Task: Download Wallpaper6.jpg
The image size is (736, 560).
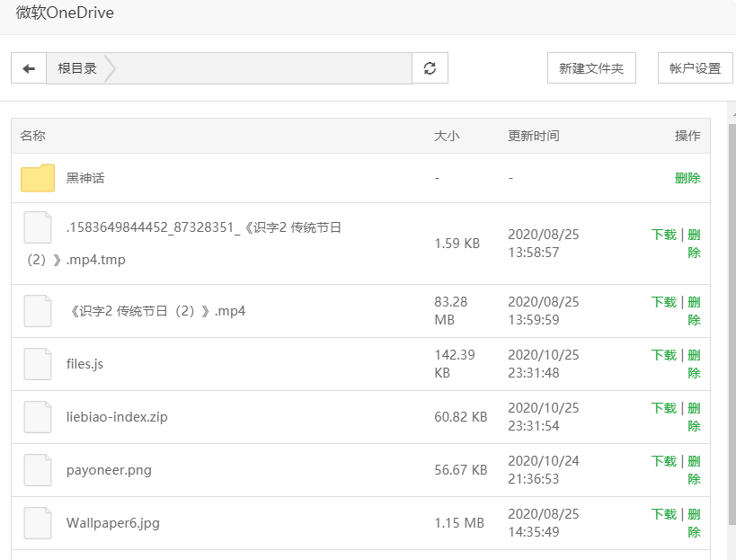Action: (664, 514)
